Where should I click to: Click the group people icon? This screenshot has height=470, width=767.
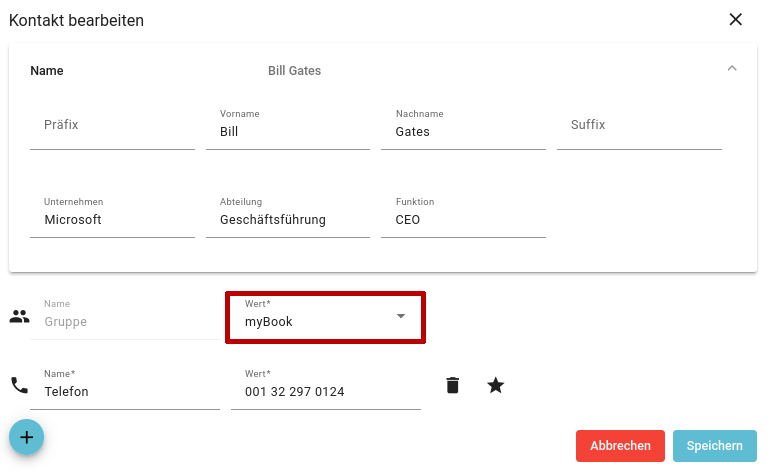[x=19, y=317]
